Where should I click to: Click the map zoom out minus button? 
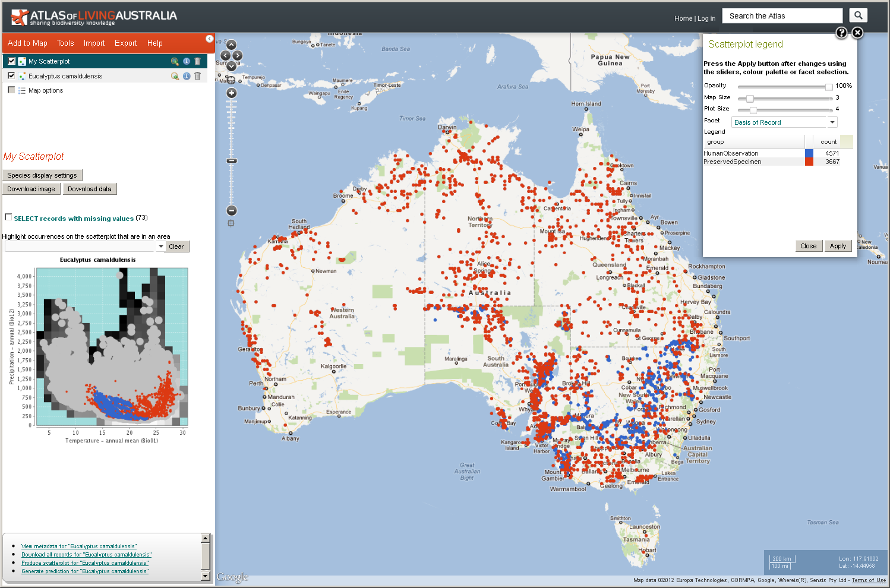232,211
